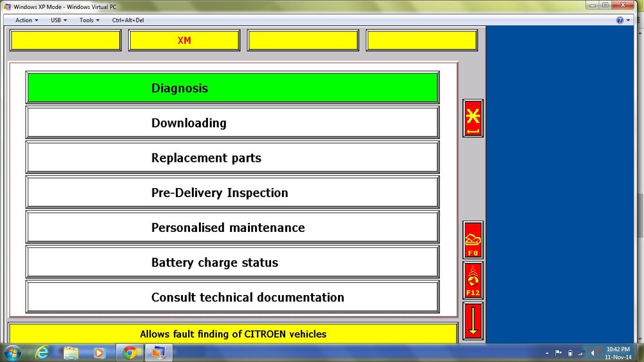The image size is (644, 362).
Task: Close the Windows XP Mode window
Action: 623,5
